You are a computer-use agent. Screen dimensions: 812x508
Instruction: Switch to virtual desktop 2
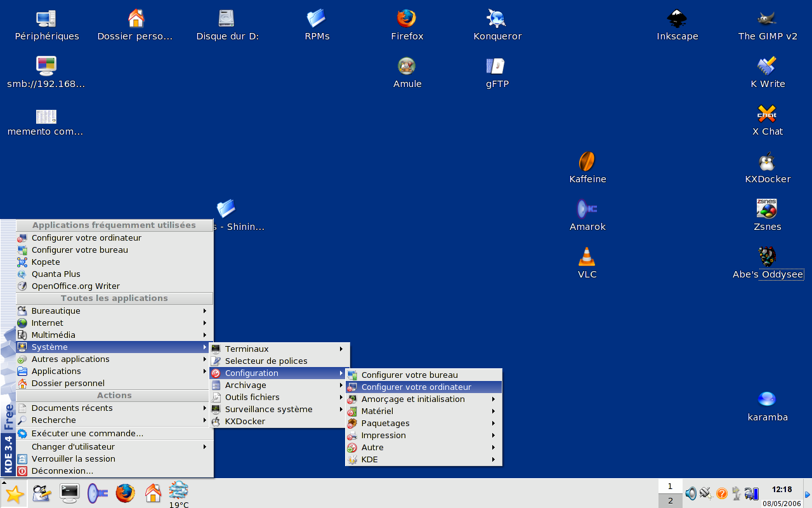[x=670, y=501]
